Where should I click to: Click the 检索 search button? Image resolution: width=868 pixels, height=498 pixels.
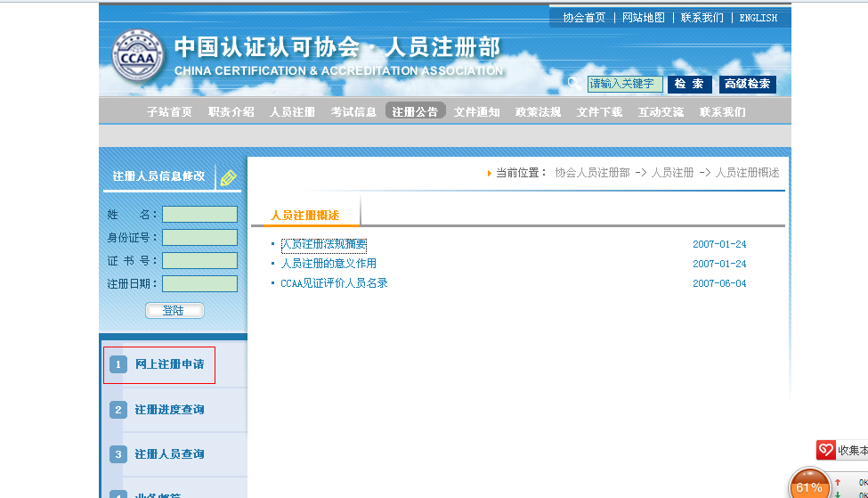pos(689,84)
